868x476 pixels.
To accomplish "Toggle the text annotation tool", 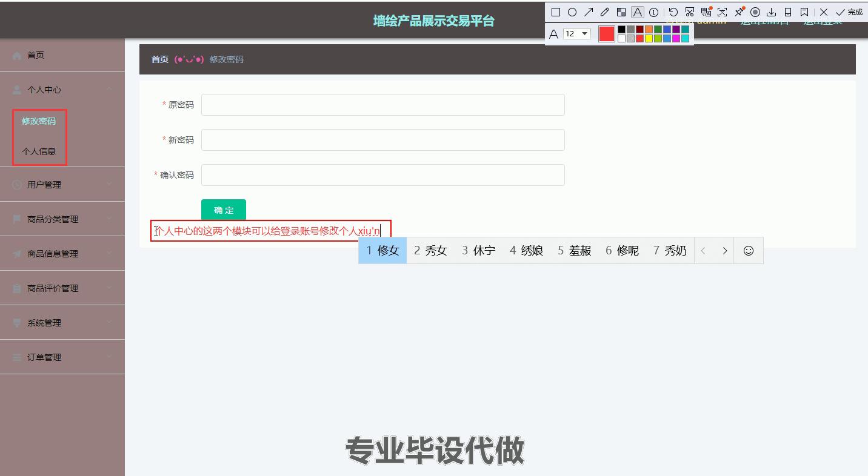I will [x=637, y=12].
